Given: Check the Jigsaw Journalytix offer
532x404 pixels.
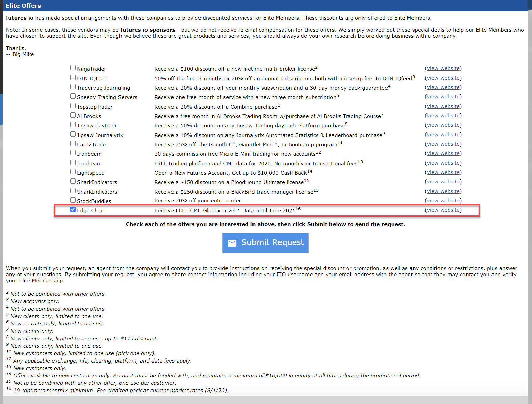Looking at the screenshot, I should 73,134.
